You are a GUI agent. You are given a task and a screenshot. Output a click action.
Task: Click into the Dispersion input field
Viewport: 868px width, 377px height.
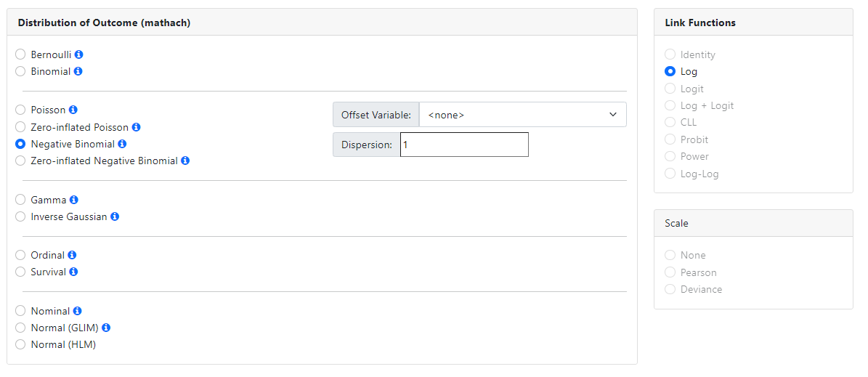tap(464, 145)
